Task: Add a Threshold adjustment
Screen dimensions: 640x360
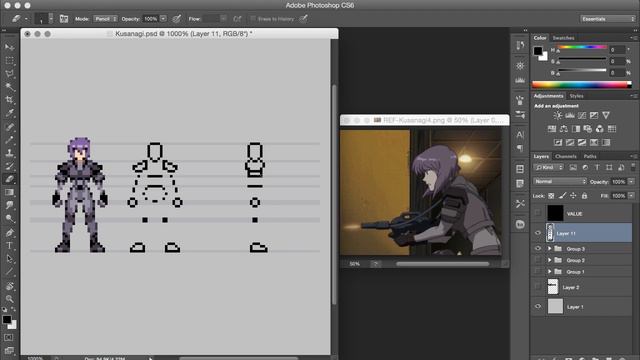Action: (x=582, y=142)
